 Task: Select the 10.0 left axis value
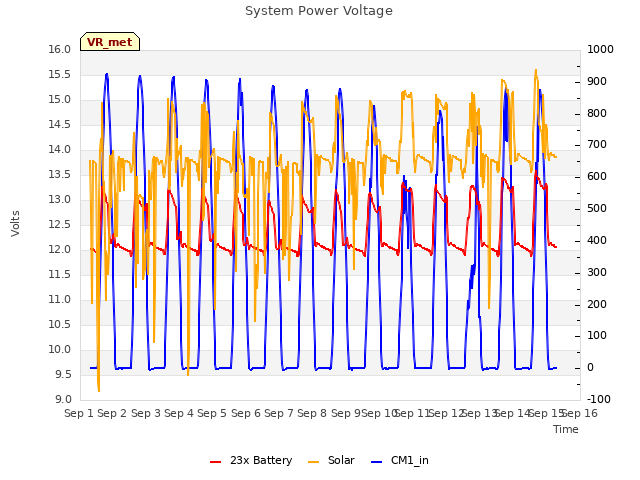(60, 349)
